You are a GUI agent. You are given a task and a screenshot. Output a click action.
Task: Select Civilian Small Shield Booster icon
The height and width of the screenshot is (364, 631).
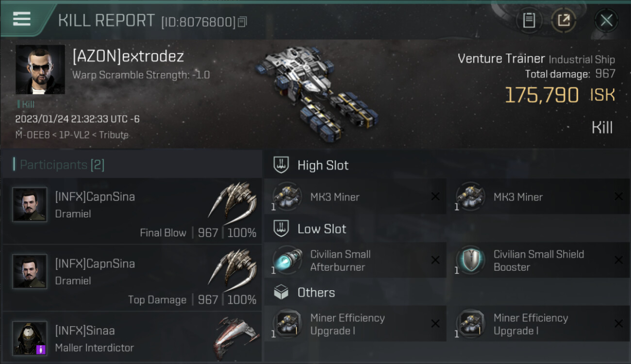470,260
